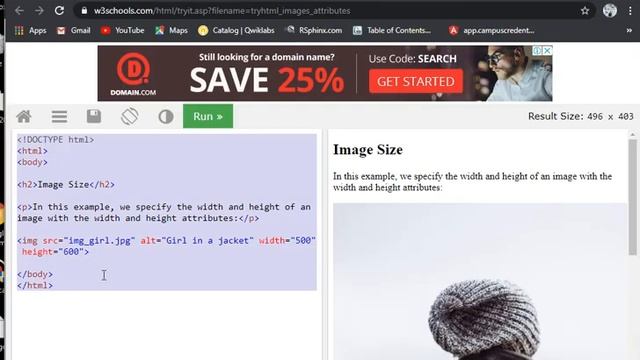Click the browser forward arrow
The height and width of the screenshot is (360, 640).
(x=39, y=11)
